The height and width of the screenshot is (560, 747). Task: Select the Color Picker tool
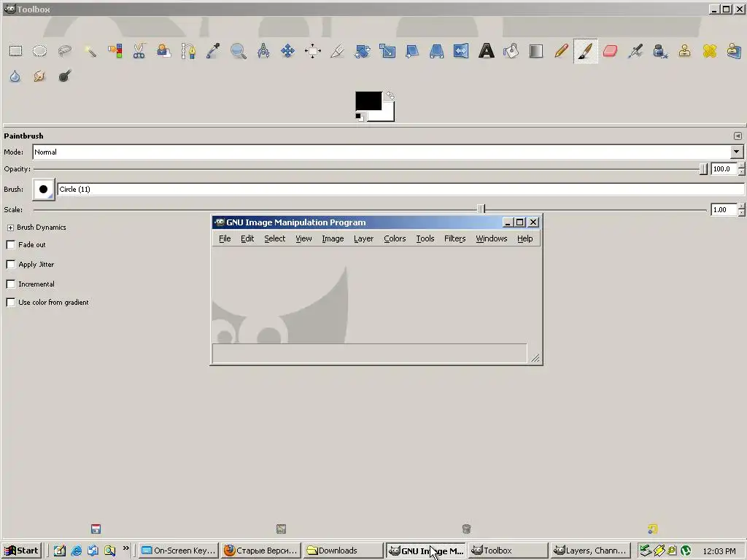[214, 51]
